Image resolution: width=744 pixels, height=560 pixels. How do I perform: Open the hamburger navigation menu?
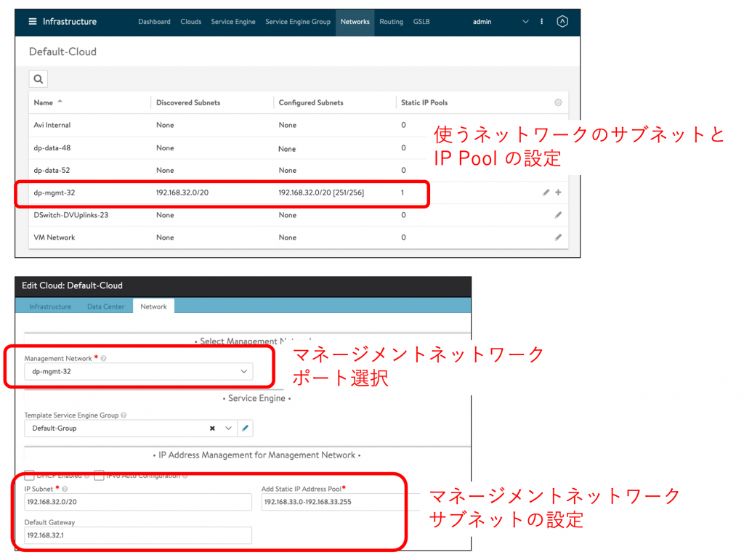pyautogui.click(x=32, y=21)
